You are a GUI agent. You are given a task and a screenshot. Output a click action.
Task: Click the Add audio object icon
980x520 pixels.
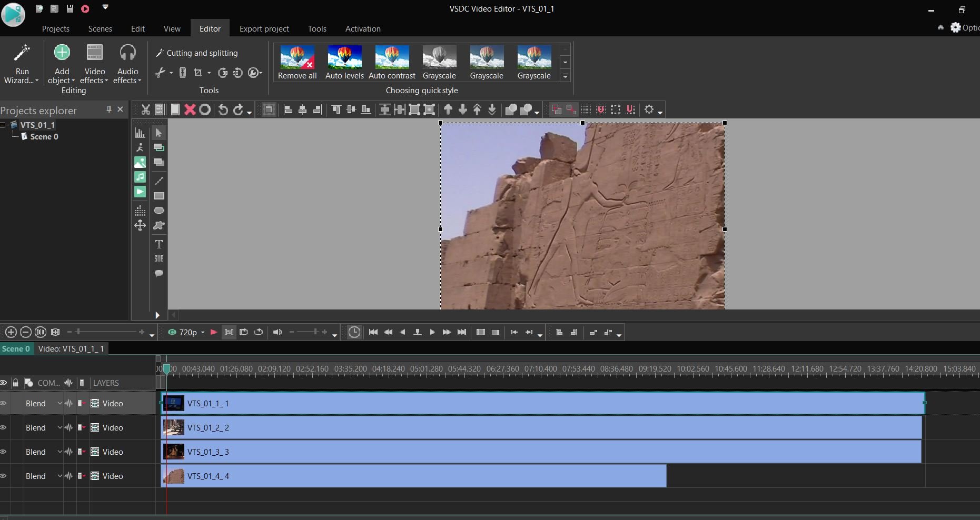point(140,177)
